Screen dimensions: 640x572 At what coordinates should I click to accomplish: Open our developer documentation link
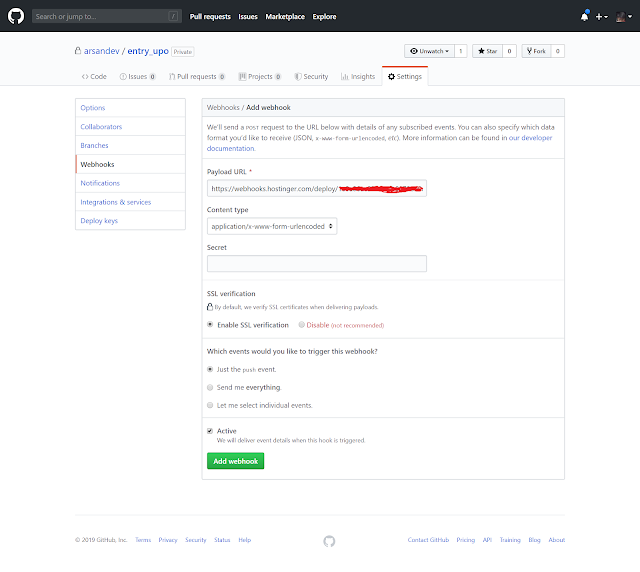(x=530, y=138)
